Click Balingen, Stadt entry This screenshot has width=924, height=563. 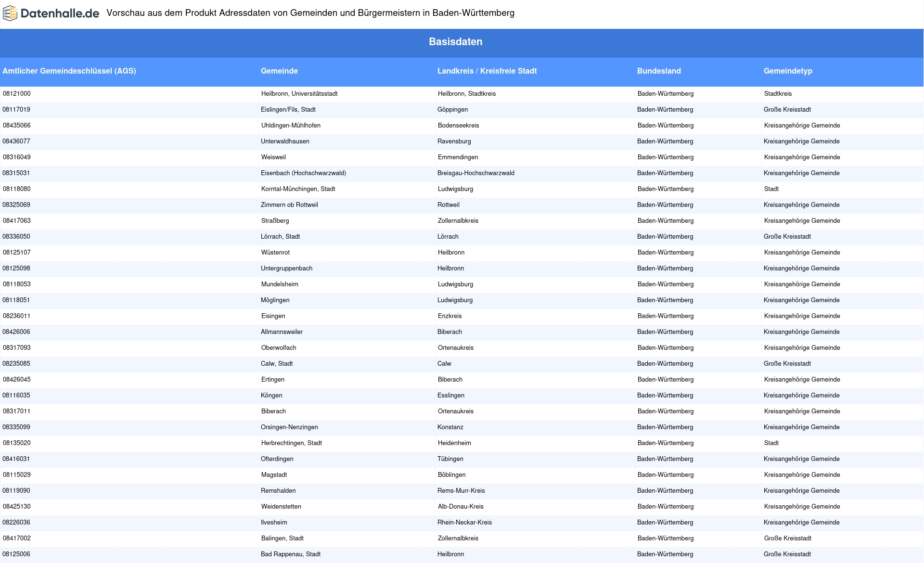(282, 538)
